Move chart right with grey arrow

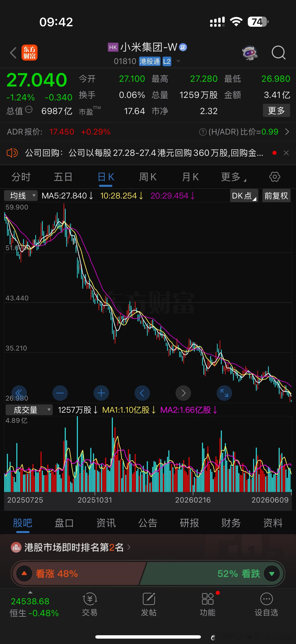(183, 393)
